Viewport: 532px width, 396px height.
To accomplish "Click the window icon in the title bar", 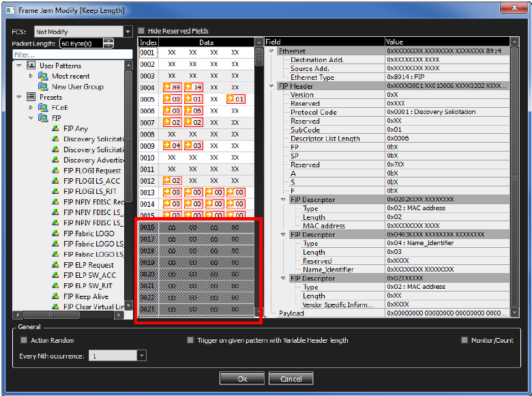I will tap(10, 10).
